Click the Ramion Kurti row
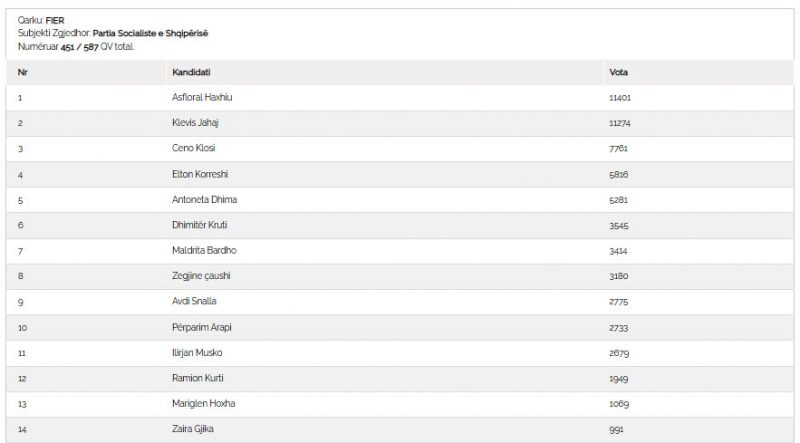The width and height of the screenshot is (800, 443). pos(196,378)
